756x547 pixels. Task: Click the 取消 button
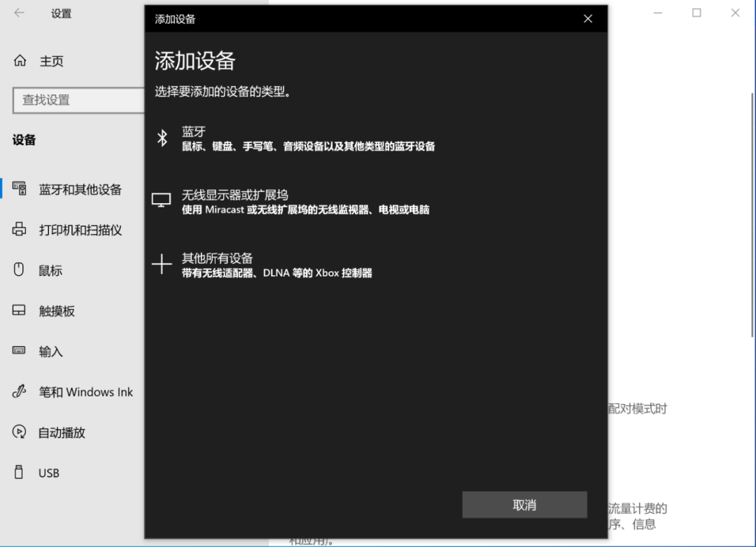pyautogui.click(x=524, y=505)
